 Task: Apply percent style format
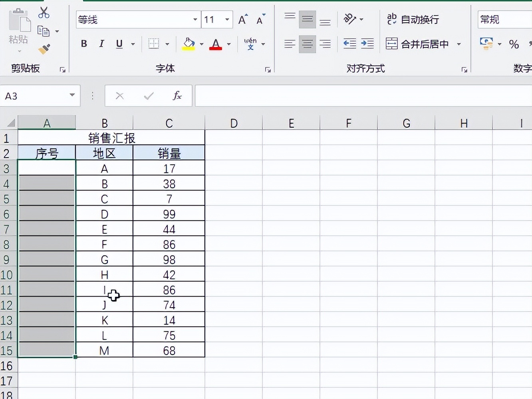pos(514,44)
